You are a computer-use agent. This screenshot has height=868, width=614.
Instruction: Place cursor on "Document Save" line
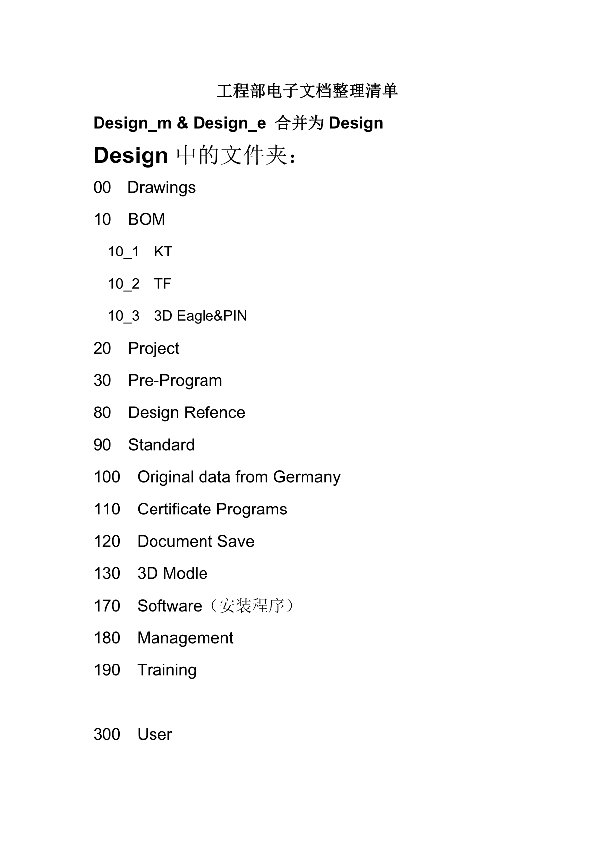click(196, 541)
